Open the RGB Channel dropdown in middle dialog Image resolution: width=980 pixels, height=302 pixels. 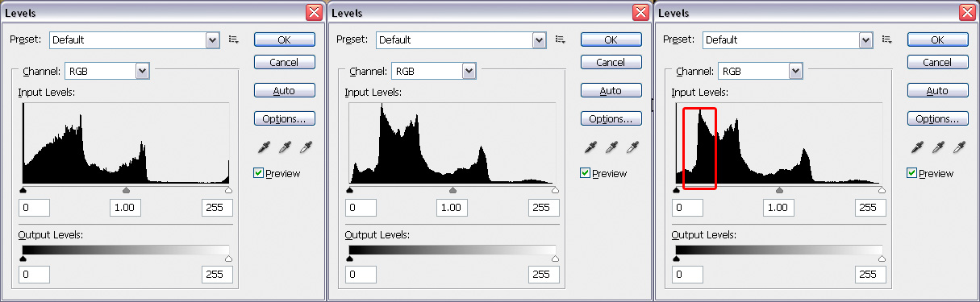pos(434,71)
